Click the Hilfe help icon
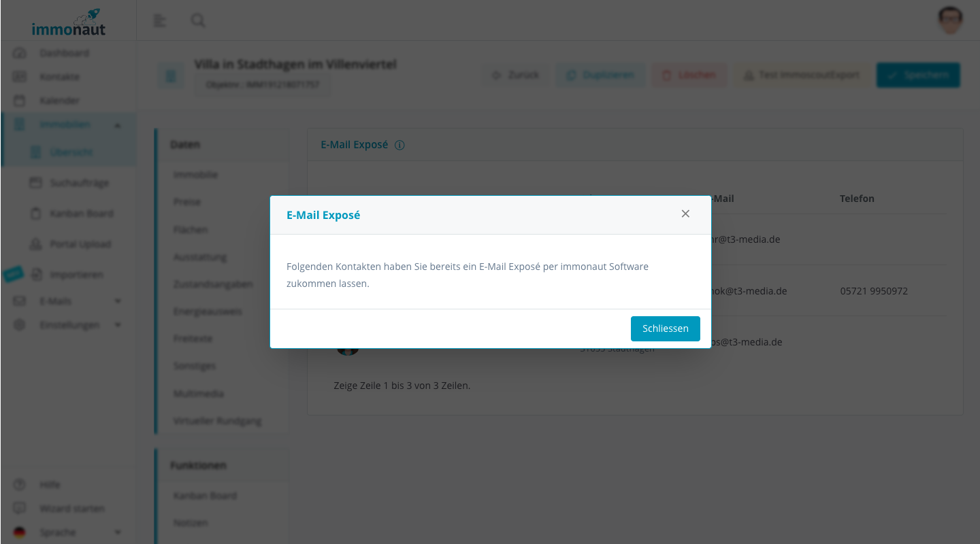The image size is (980, 544). coord(20,485)
